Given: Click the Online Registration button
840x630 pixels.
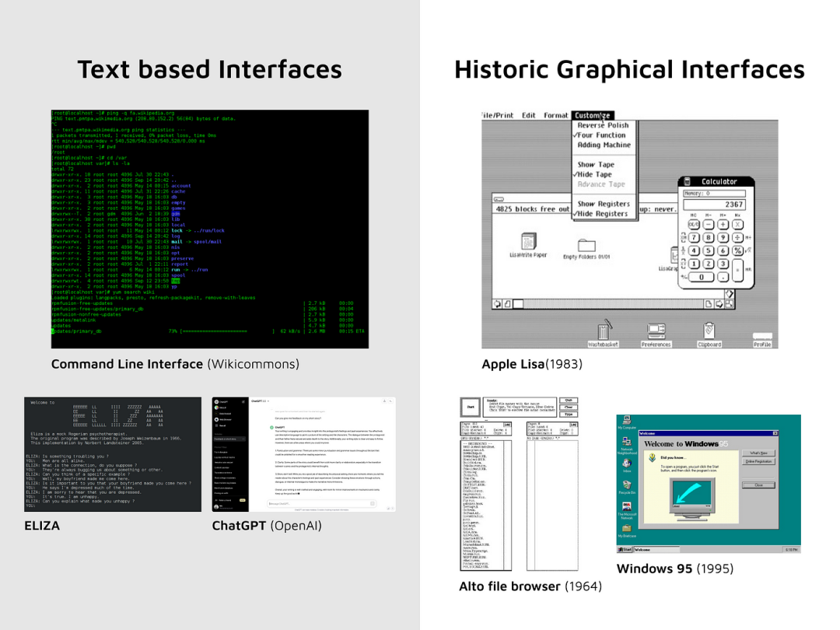Looking at the screenshot, I should [x=758, y=461].
